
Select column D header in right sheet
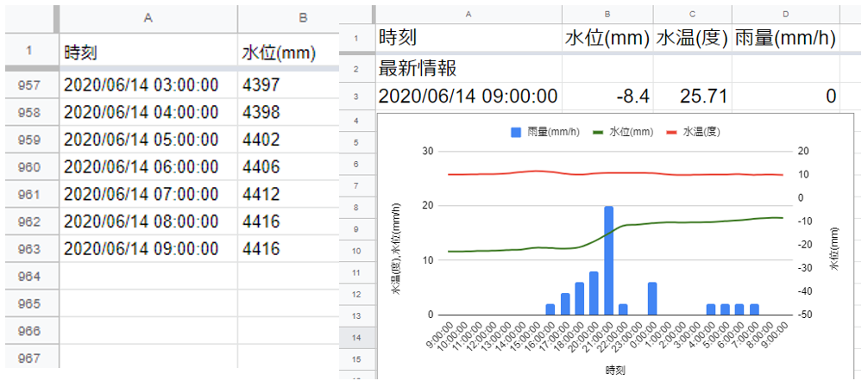tap(785, 14)
